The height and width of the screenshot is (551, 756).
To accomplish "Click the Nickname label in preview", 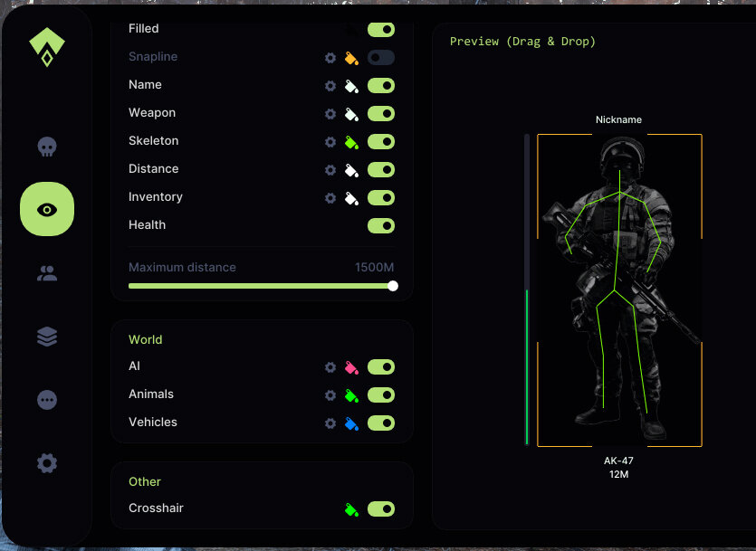I will click(x=618, y=119).
